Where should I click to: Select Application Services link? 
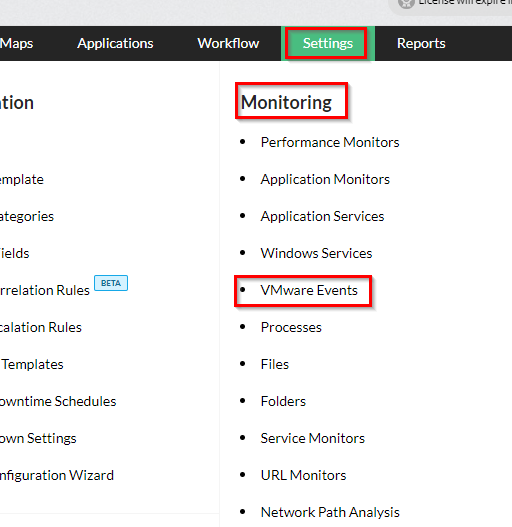click(322, 216)
